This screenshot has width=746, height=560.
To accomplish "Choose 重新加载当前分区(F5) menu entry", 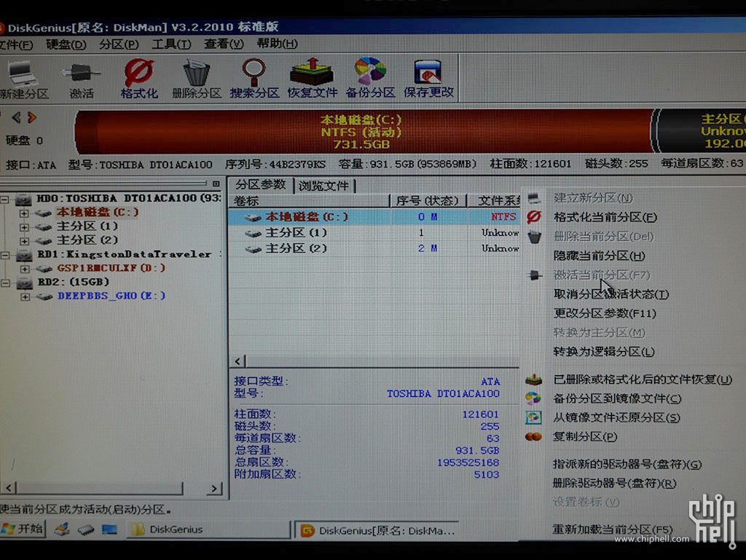I will tap(612, 529).
